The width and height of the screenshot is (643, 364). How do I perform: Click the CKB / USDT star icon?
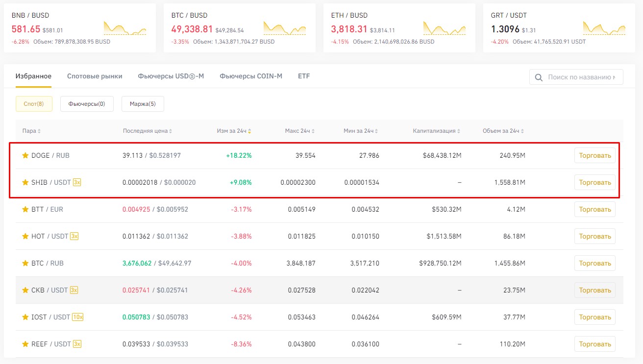pyautogui.click(x=25, y=290)
